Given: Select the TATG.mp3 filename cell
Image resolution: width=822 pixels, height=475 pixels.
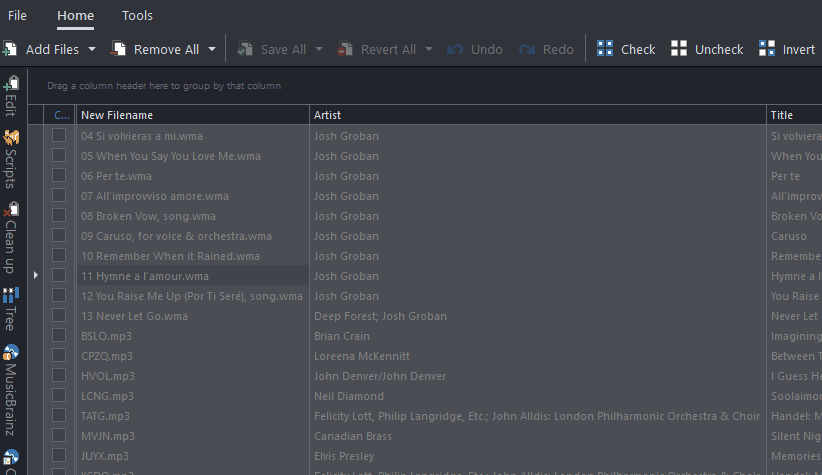Looking at the screenshot, I should tap(193, 416).
